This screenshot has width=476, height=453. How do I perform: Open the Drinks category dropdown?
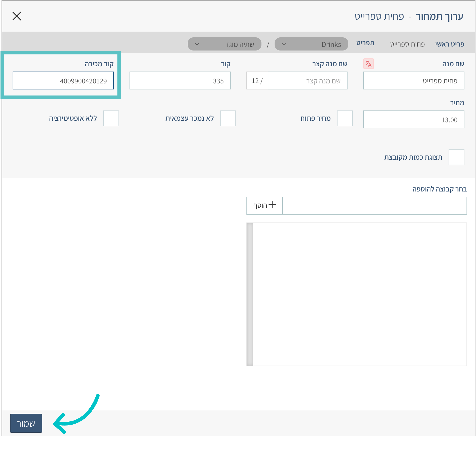(x=311, y=44)
